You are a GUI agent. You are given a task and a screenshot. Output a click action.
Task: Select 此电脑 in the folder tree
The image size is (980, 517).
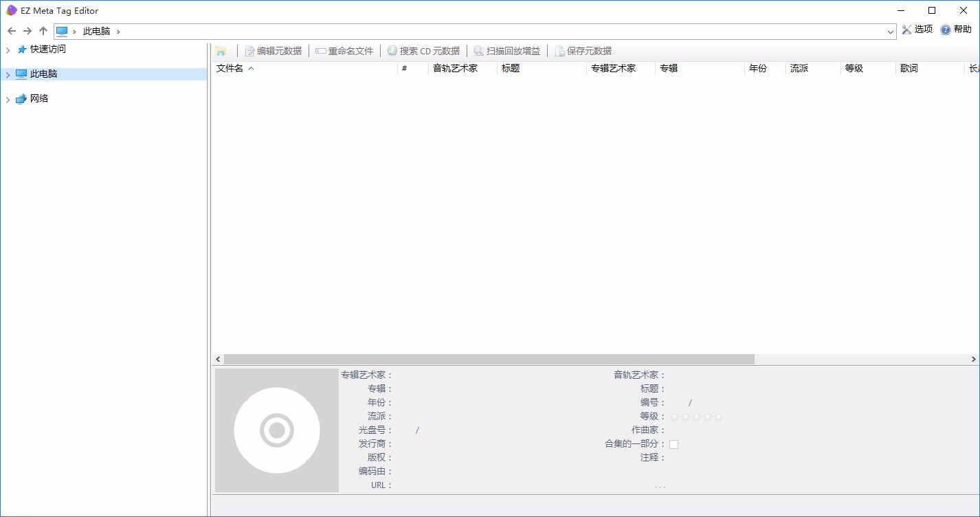coord(43,74)
